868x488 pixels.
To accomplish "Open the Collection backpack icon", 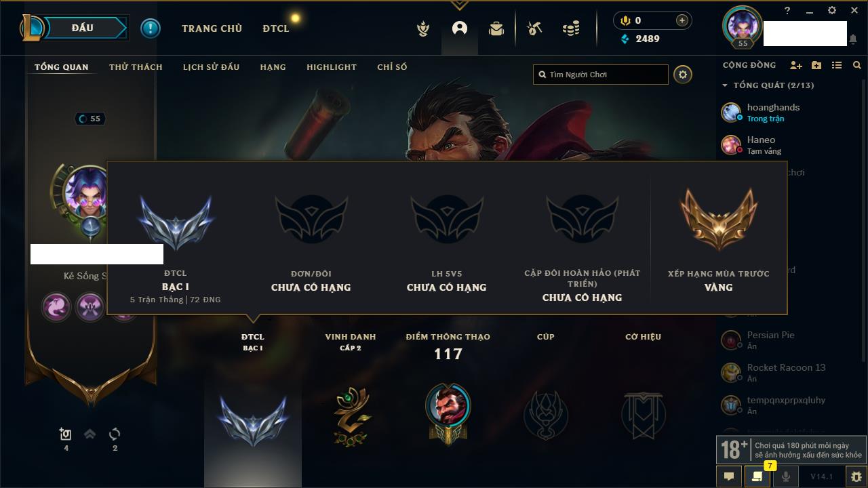I will pyautogui.click(x=496, y=28).
